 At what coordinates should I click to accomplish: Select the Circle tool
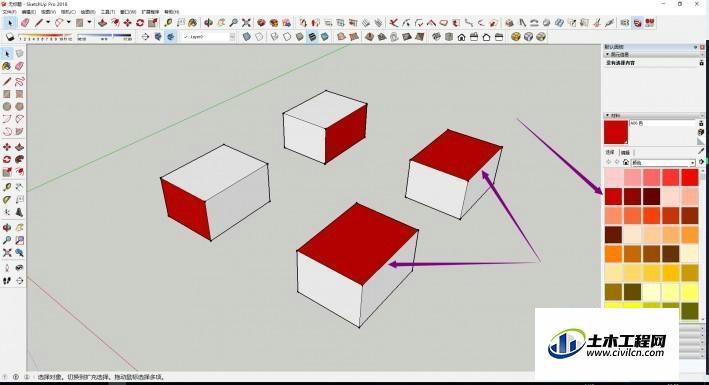tap(7, 107)
